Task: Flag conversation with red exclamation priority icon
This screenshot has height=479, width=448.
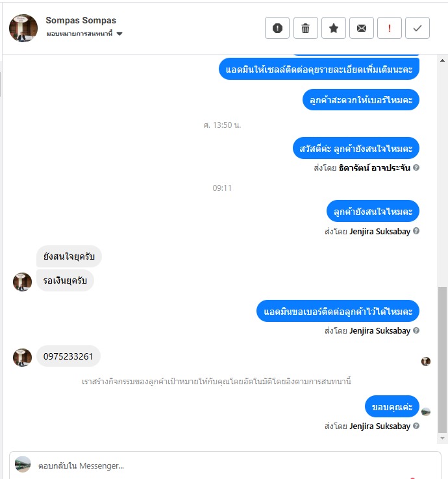Action: point(390,28)
